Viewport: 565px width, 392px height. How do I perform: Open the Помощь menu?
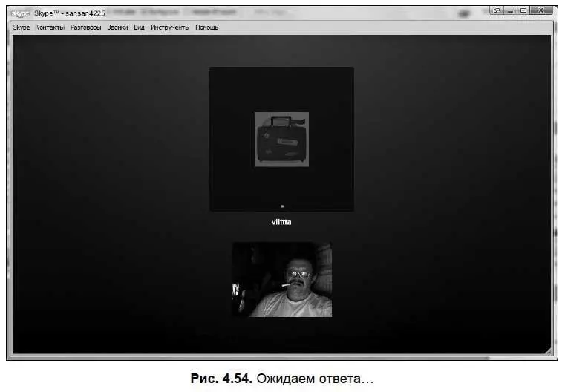pyautogui.click(x=207, y=27)
